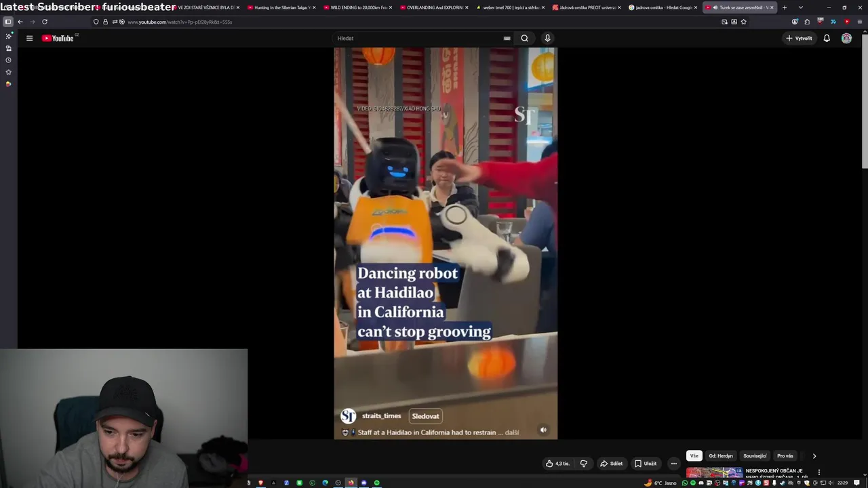Open YouTube notifications bell
The image size is (868, 488).
(x=827, y=38)
